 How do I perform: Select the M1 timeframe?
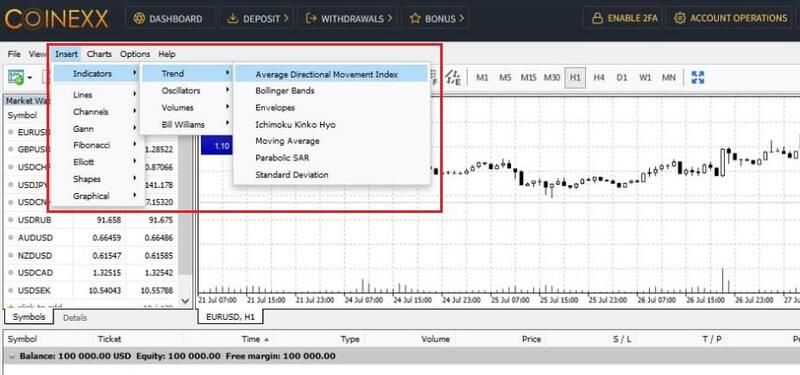point(482,78)
